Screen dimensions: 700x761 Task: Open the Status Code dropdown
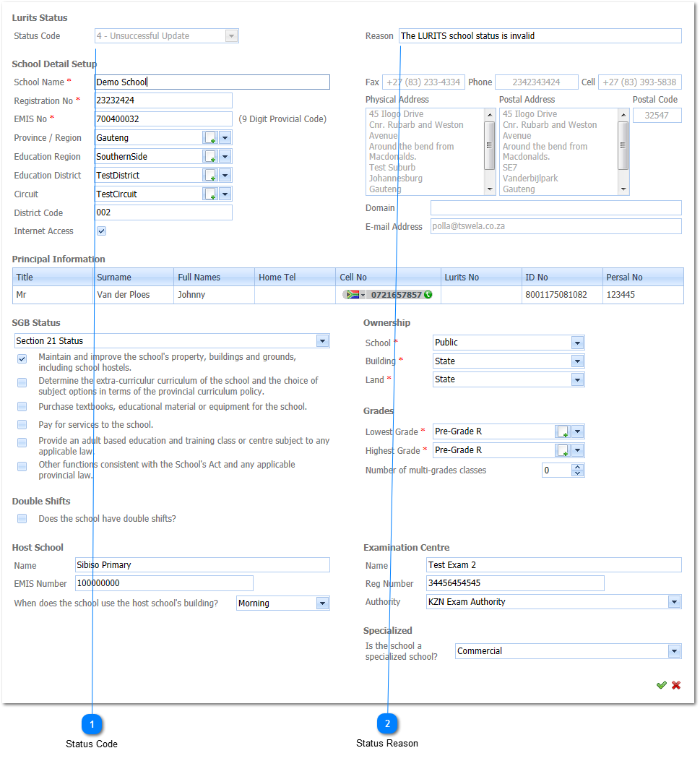click(x=231, y=36)
